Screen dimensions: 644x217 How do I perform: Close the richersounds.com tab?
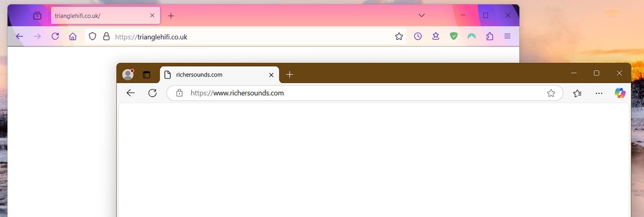click(x=271, y=75)
